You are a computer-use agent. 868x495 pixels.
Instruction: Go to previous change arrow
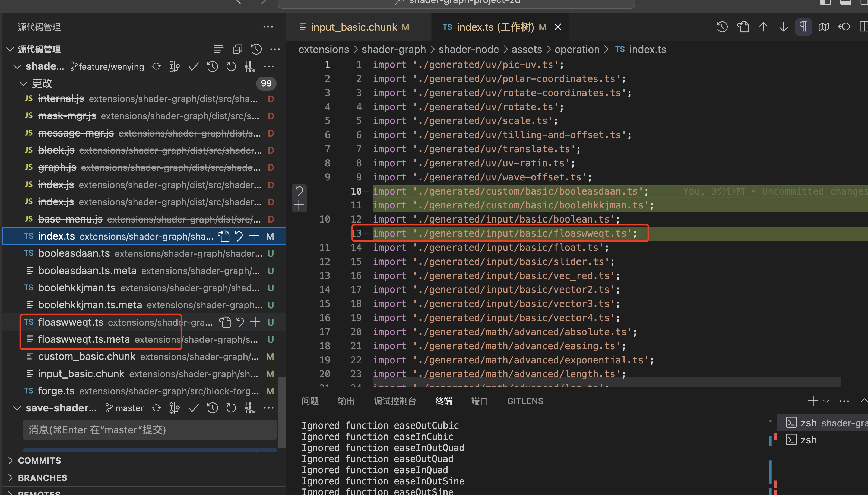click(763, 27)
